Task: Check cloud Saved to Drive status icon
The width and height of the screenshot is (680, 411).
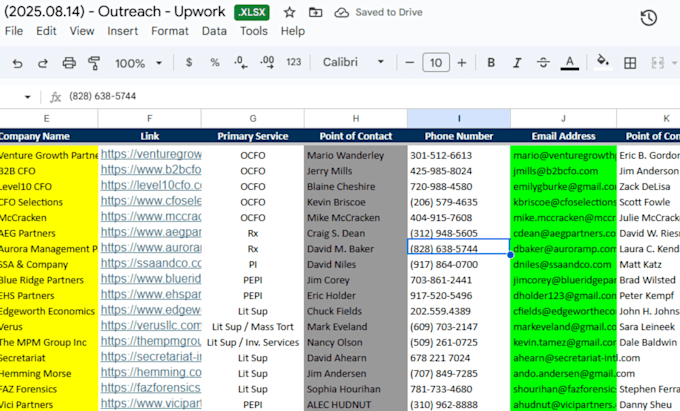Action: click(342, 13)
